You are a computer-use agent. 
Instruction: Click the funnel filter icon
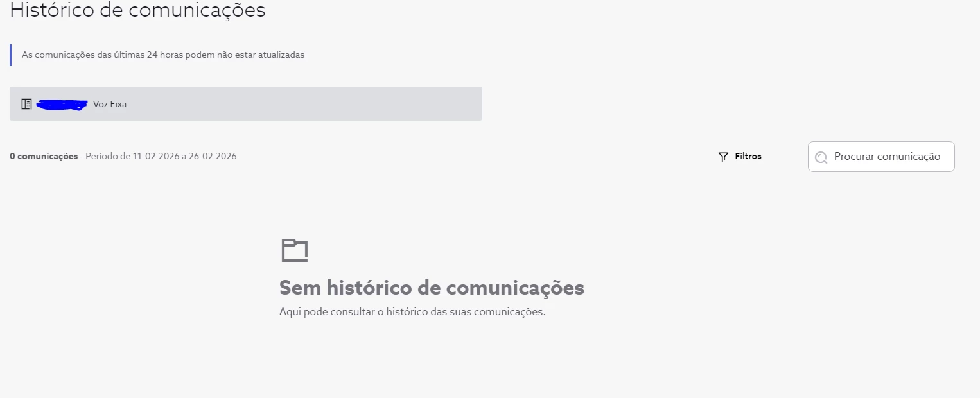723,157
